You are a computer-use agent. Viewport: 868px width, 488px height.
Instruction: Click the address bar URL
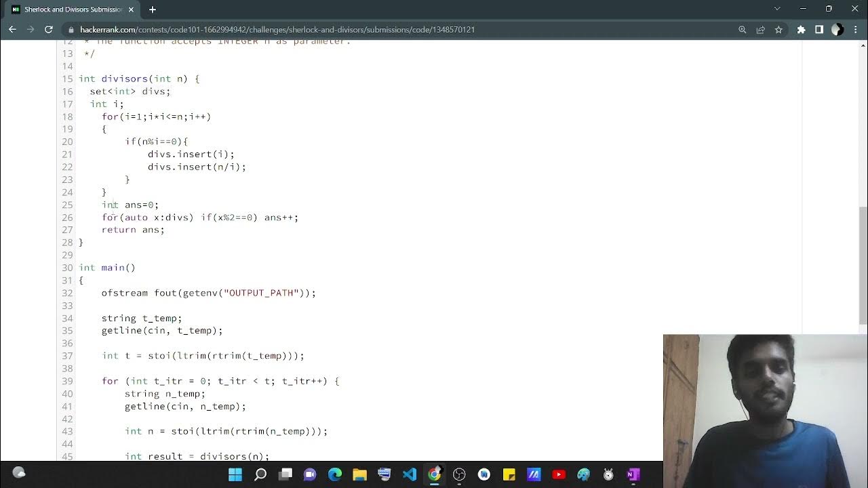click(277, 30)
